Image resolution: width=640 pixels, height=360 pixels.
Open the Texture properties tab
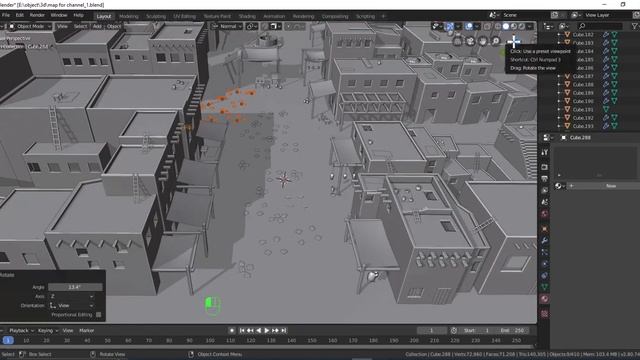tap(544, 314)
